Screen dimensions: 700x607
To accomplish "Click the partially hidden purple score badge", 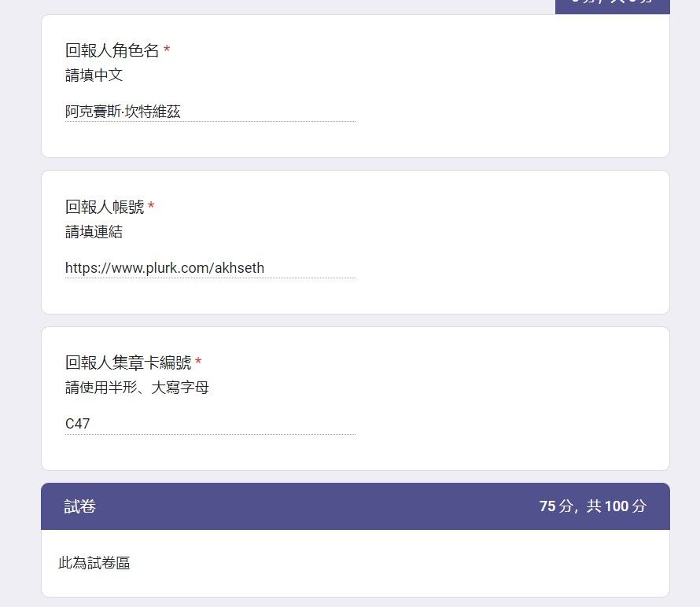I will click(x=613, y=7).
